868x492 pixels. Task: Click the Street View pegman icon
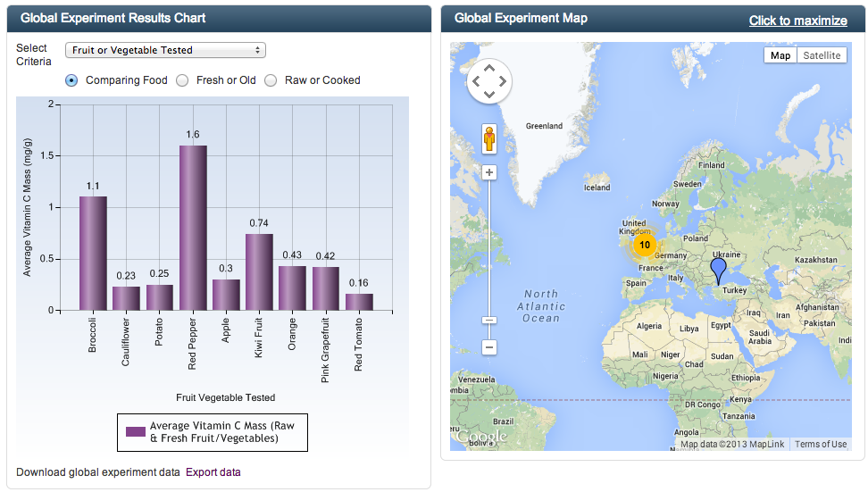coord(489,140)
